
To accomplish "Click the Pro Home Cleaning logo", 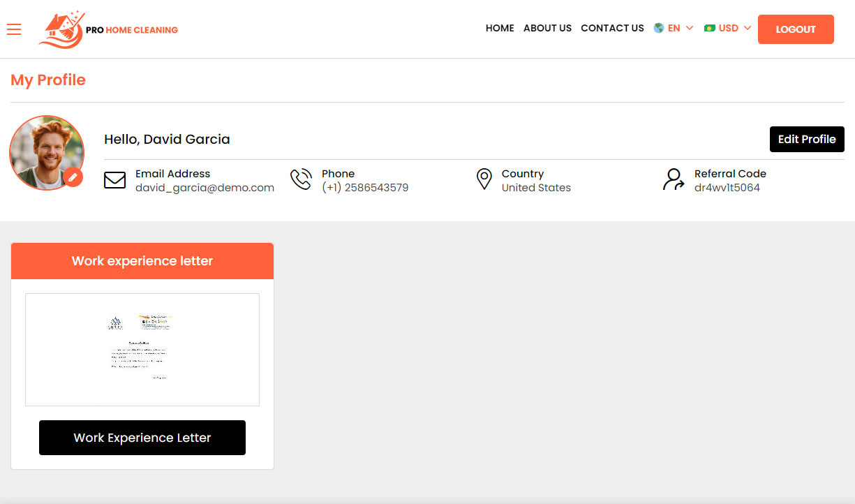I will click(x=109, y=29).
